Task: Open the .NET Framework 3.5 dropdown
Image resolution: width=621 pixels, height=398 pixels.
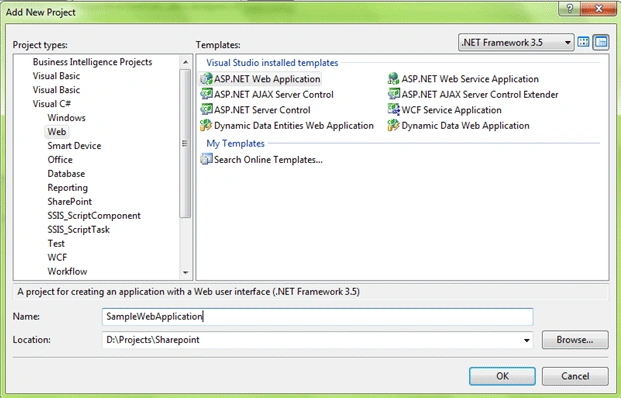Action: click(x=516, y=42)
